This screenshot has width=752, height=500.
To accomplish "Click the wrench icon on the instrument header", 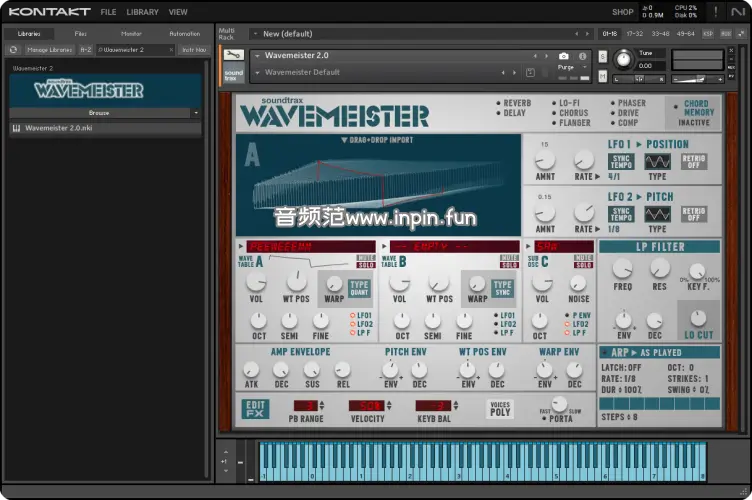I will click(x=234, y=55).
